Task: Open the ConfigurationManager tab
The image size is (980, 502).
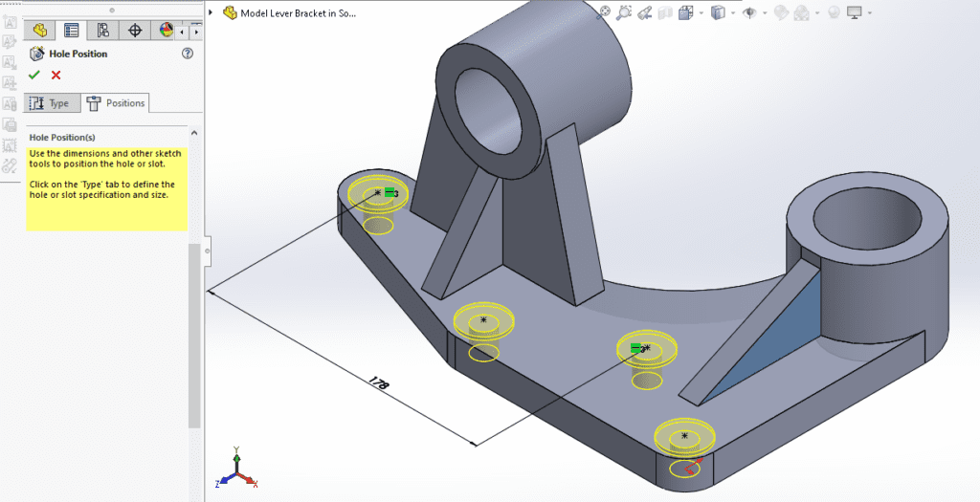Action: pos(103,30)
